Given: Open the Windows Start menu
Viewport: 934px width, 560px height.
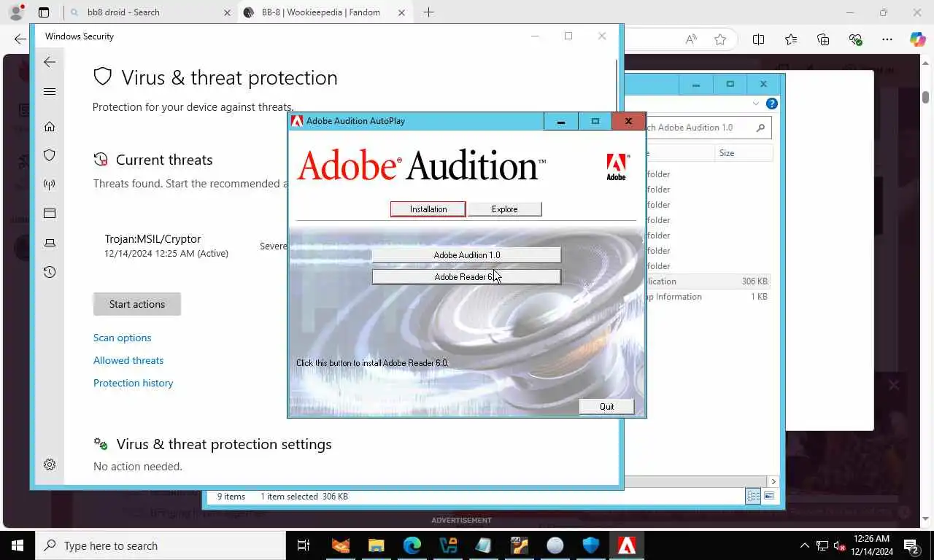Looking at the screenshot, I should [18, 545].
